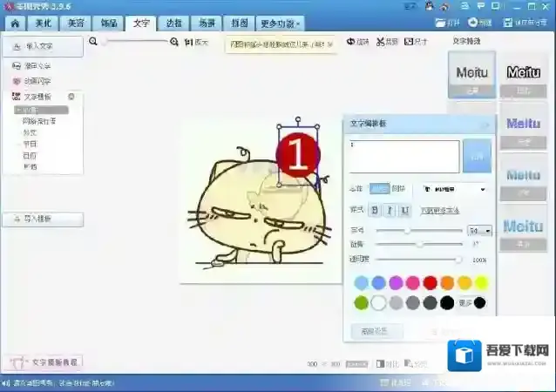Click the rotate handle above the text box
Screen dimensions: 556x392
click(298, 119)
